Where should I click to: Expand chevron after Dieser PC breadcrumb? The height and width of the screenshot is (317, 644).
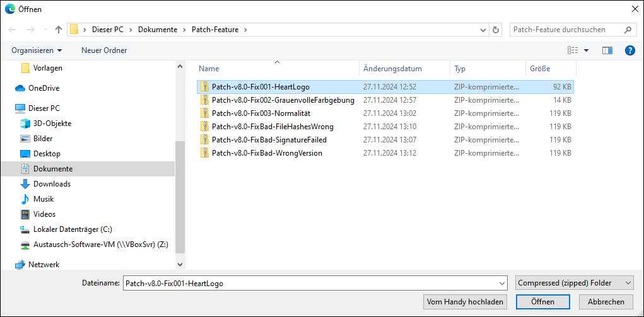click(x=131, y=30)
